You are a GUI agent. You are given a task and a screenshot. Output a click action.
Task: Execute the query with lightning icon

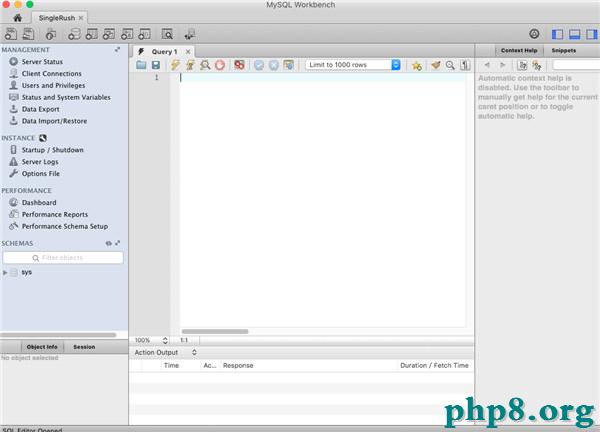175,65
